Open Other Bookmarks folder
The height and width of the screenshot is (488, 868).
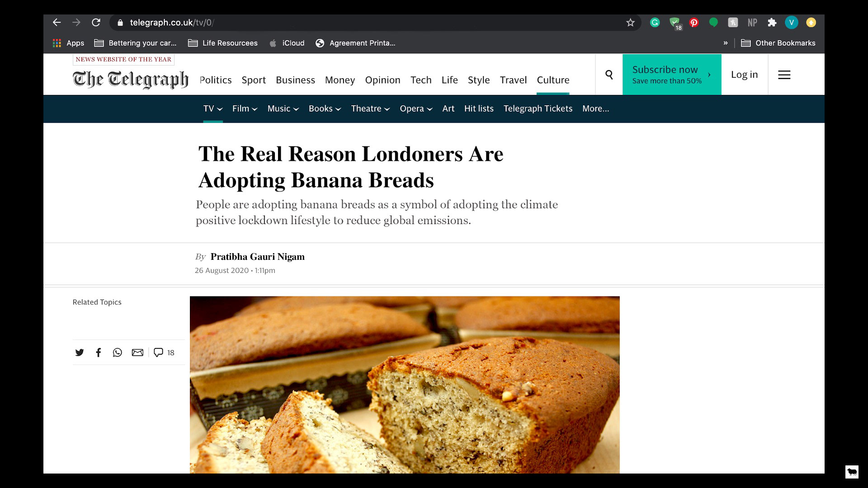click(x=778, y=43)
